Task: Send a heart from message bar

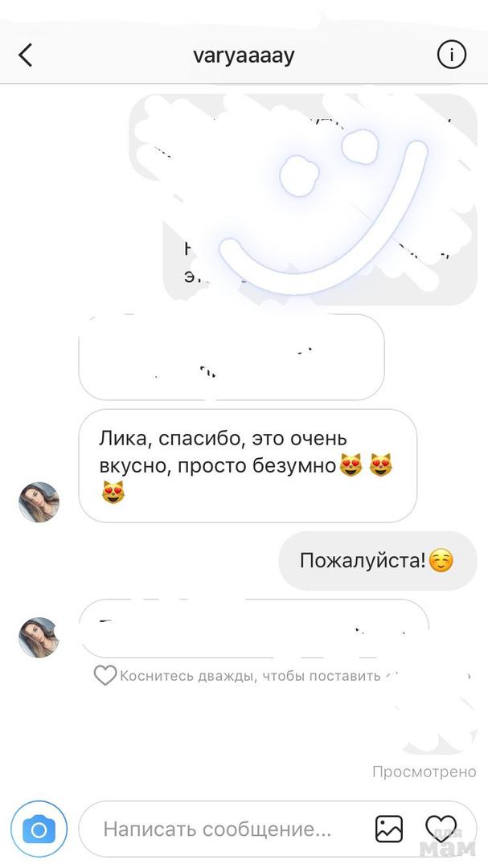Action: (x=441, y=829)
